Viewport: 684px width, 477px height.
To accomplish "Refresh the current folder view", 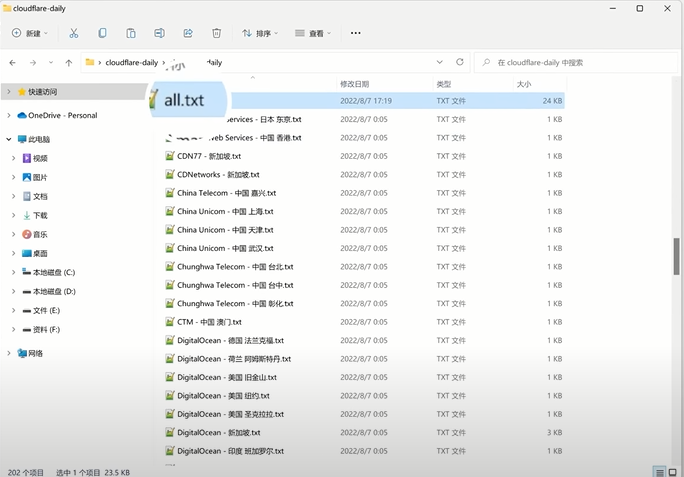I will [x=460, y=62].
